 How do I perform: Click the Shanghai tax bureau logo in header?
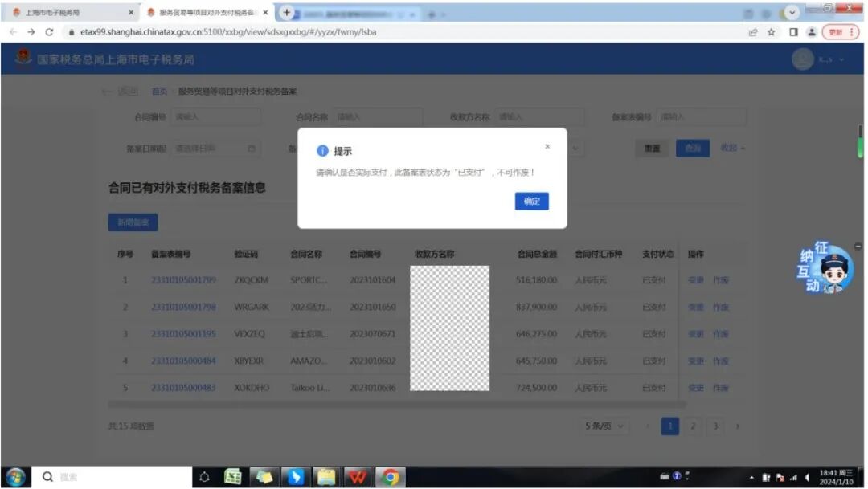[x=22, y=59]
